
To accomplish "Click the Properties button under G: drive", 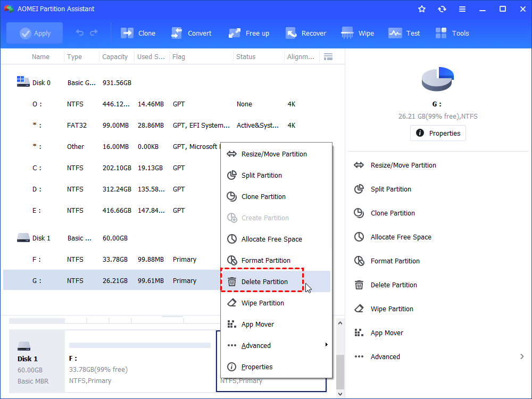I will click(x=438, y=133).
